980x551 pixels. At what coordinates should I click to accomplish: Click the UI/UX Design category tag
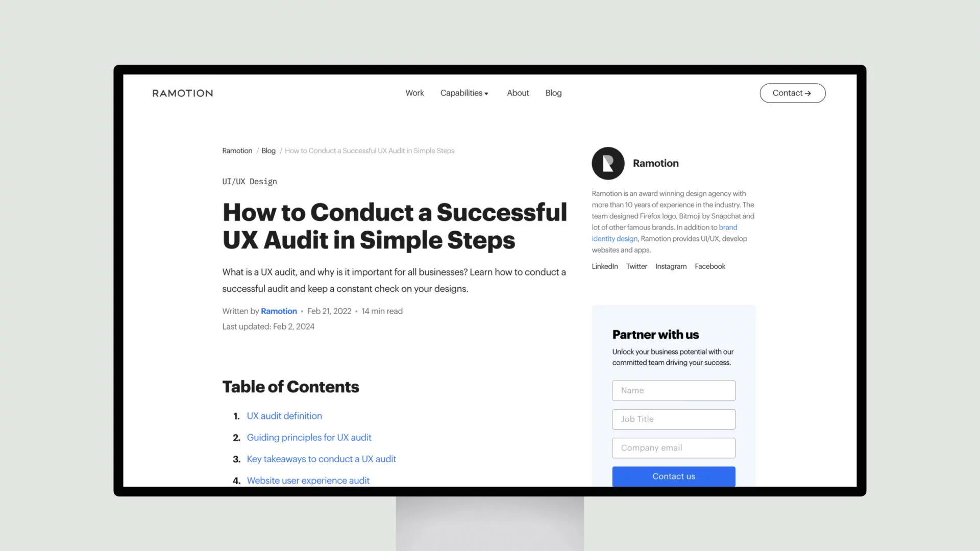tap(250, 181)
